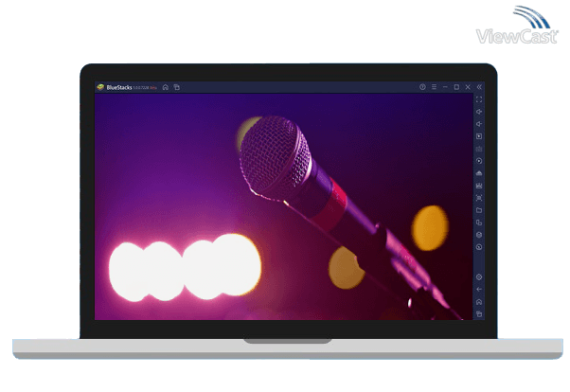570x392 pixels.
Task: Click the BlueStacks logo in the title bar
Action: 100,87
